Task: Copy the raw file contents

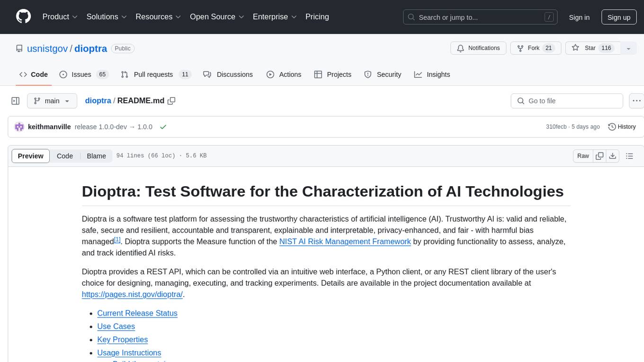Action: [600, 156]
